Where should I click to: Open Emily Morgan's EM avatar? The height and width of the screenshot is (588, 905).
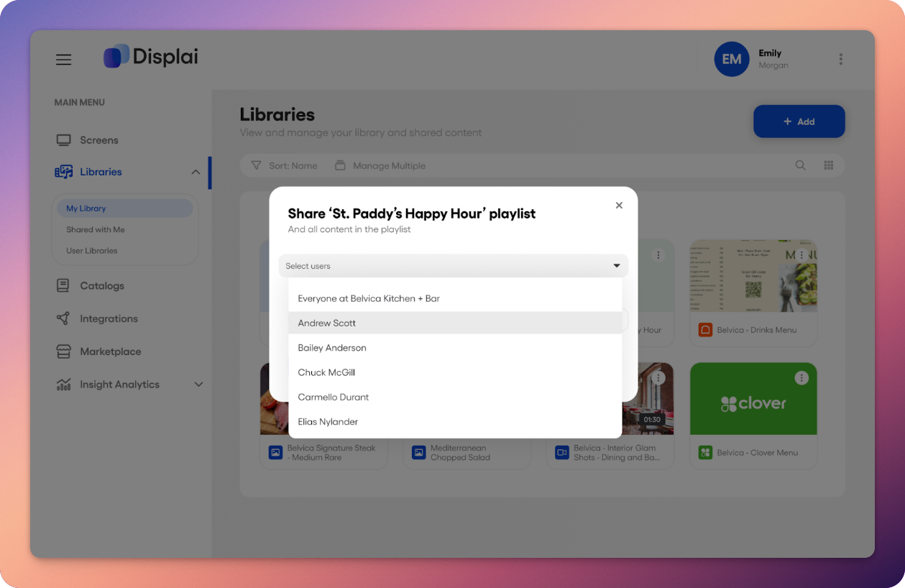732,59
